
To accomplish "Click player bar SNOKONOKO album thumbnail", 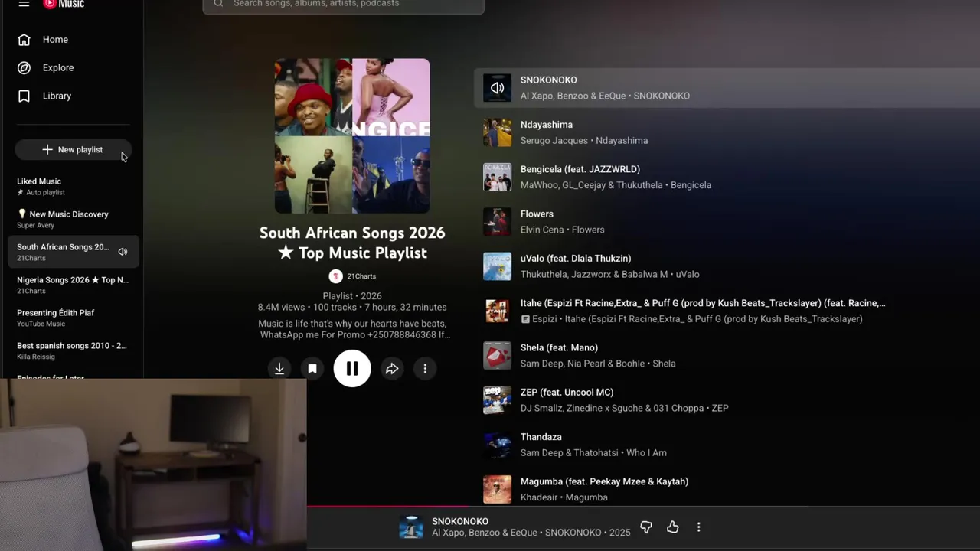I will 411,527.
